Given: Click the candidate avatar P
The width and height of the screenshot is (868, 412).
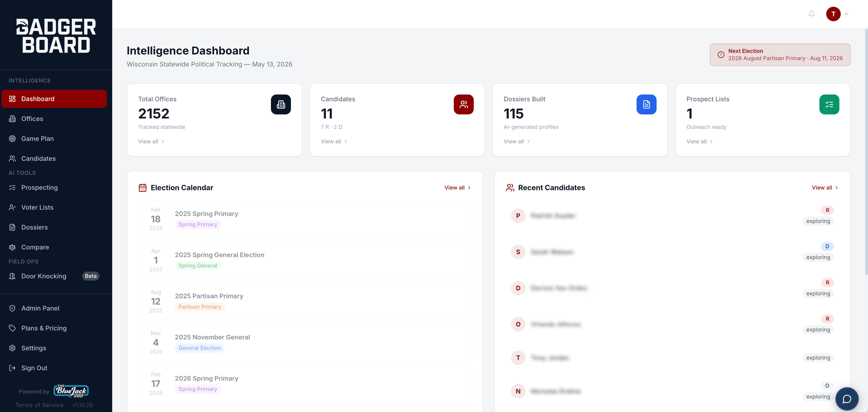Looking at the screenshot, I should pos(518,216).
